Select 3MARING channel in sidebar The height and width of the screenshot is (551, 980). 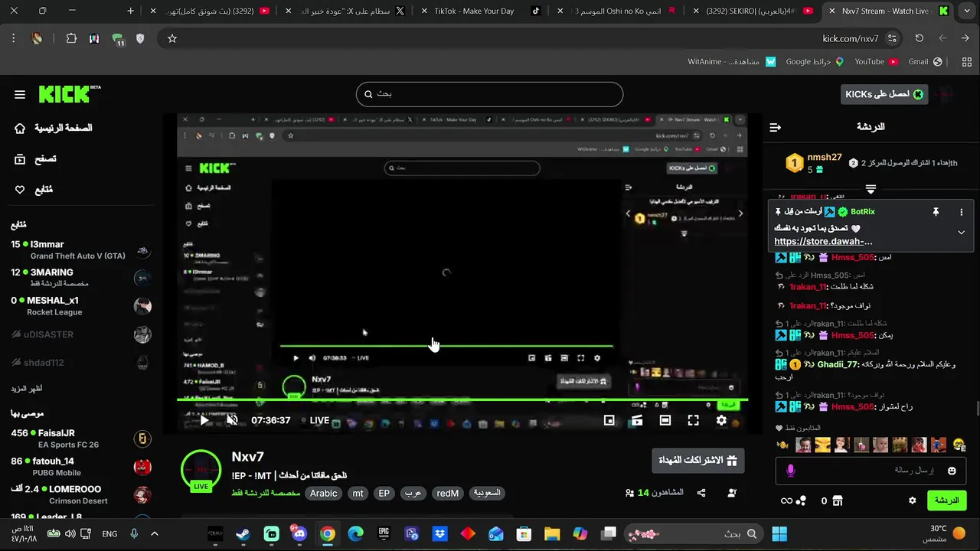(x=81, y=277)
